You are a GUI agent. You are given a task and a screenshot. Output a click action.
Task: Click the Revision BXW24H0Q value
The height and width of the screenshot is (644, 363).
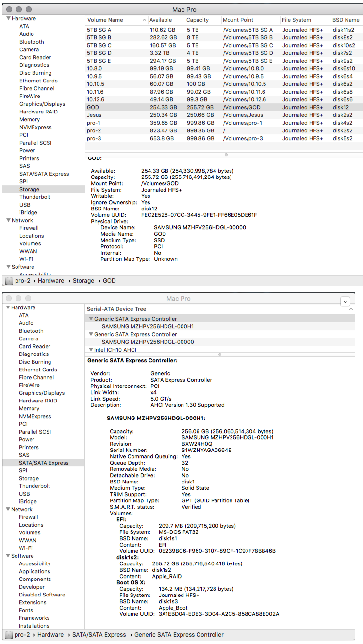[197, 444]
